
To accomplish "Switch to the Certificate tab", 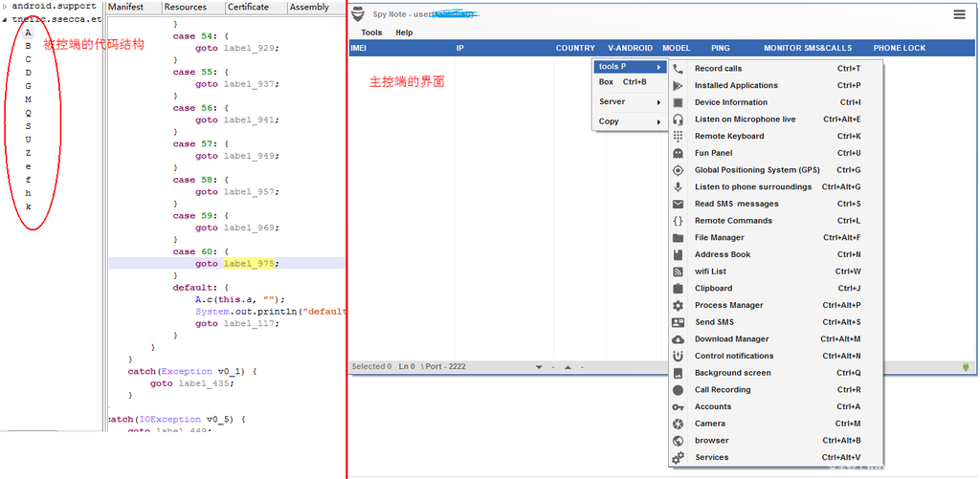I will [248, 7].
